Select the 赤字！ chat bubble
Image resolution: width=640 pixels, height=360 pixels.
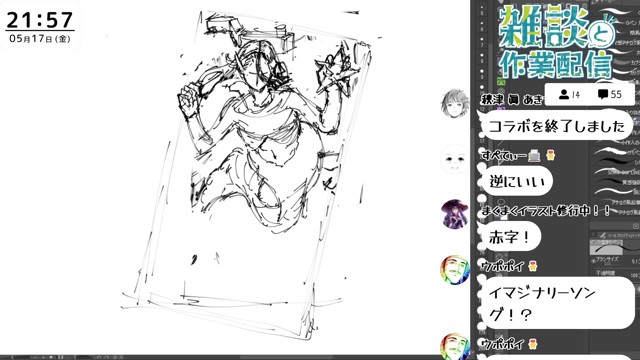[511, 236]
